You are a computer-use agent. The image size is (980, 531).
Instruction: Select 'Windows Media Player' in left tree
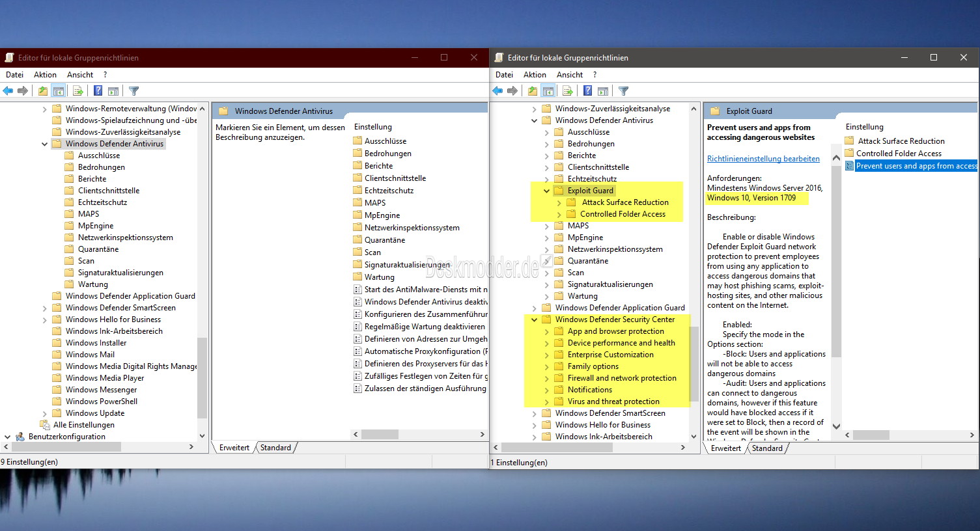pos(105,378)
